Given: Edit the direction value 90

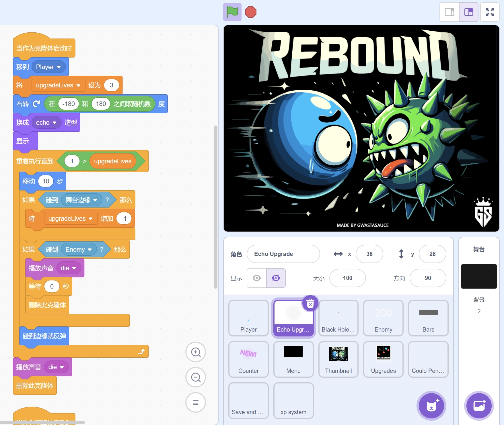Looking at the screenshot, I should coord(428,278).
